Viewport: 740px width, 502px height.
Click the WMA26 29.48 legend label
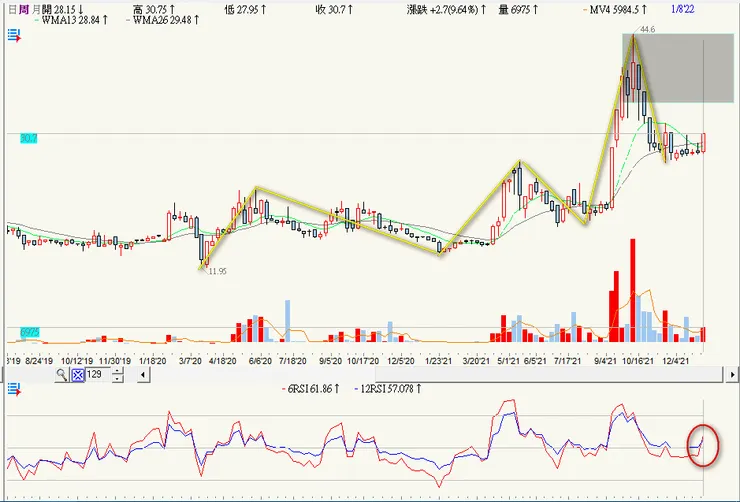tap(163, 20)
